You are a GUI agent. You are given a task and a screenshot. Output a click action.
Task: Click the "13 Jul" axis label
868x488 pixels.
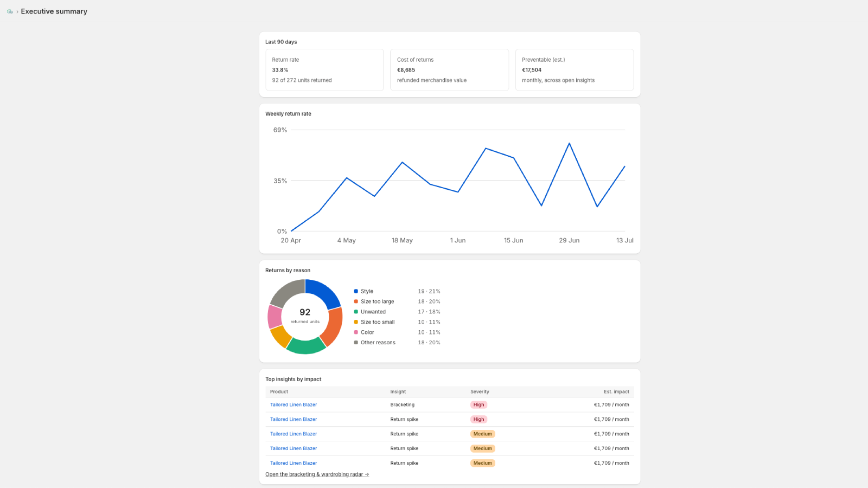(x=624, y=240)
